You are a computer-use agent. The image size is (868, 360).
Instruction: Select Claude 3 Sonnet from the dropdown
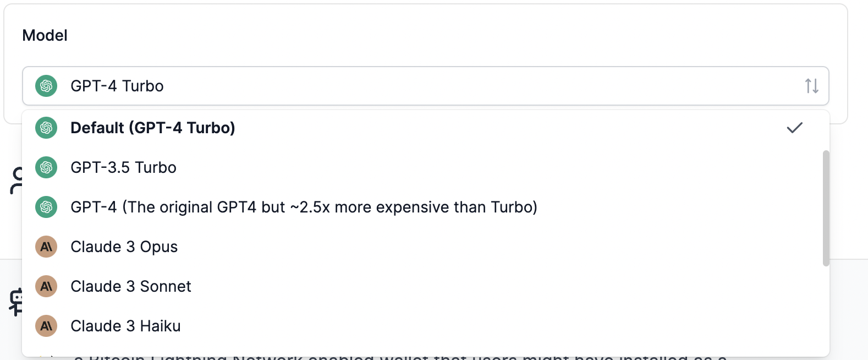[131, 286]
